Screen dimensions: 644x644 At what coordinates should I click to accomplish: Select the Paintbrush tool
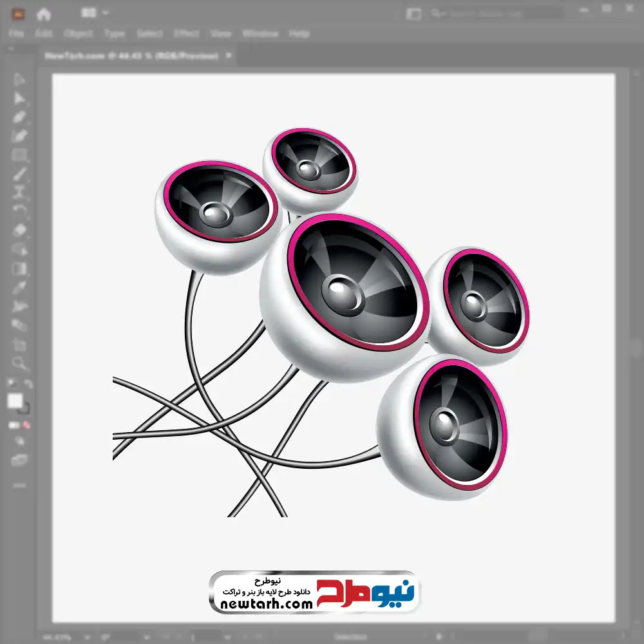click(x=19, y=174)
